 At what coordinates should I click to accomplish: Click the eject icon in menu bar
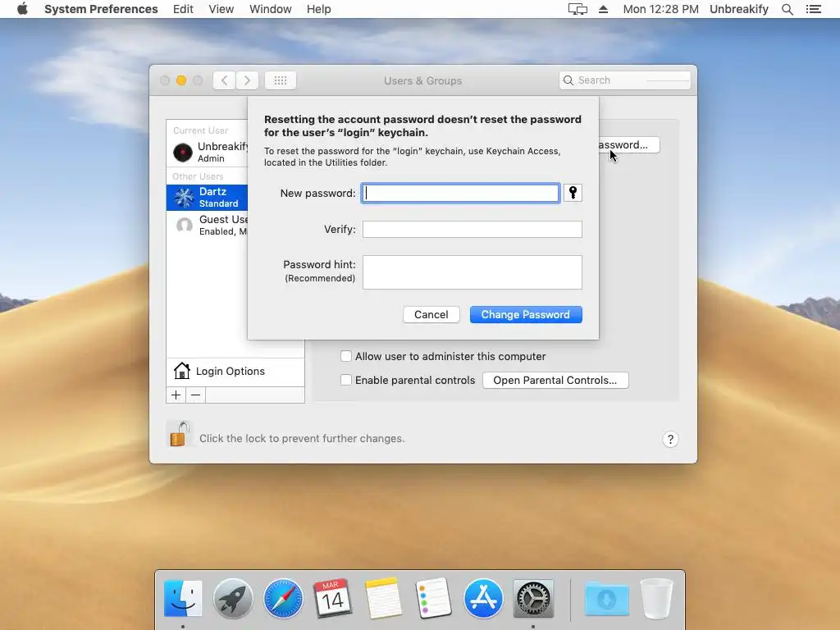603,9
